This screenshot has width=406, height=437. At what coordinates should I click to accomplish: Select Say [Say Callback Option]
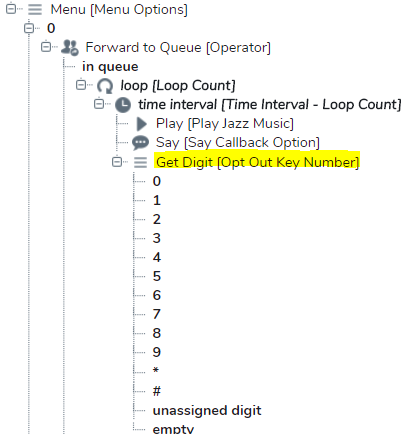238,143
